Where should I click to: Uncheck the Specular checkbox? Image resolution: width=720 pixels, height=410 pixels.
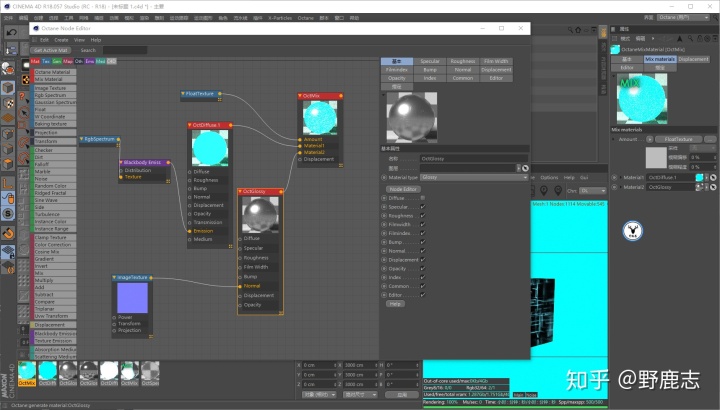[422, 207]
